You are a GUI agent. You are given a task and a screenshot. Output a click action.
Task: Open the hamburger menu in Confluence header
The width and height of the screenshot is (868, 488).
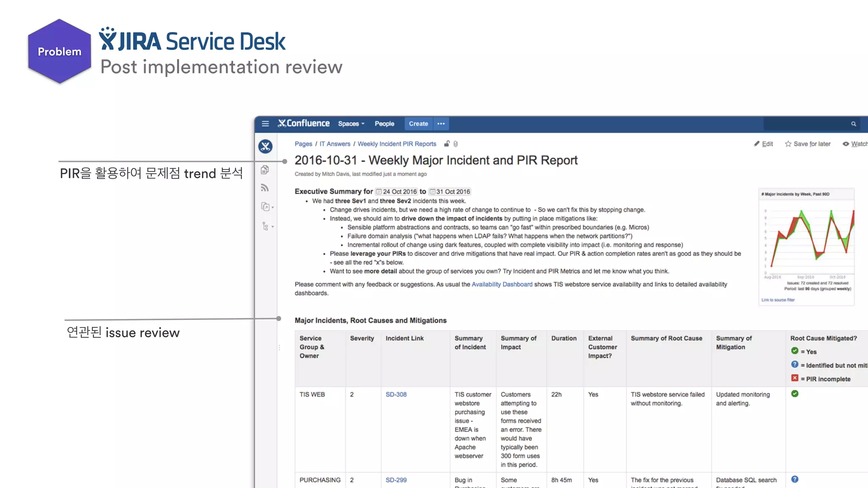265,124
